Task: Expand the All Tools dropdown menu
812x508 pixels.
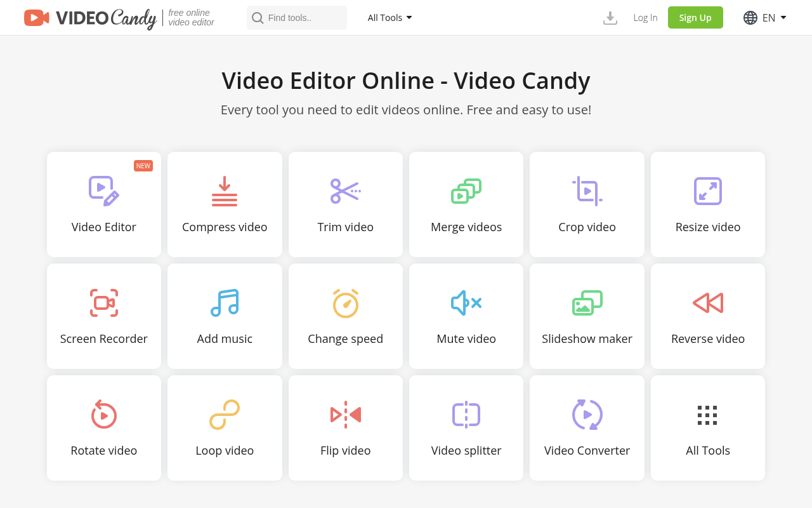Action: (389, 17)
